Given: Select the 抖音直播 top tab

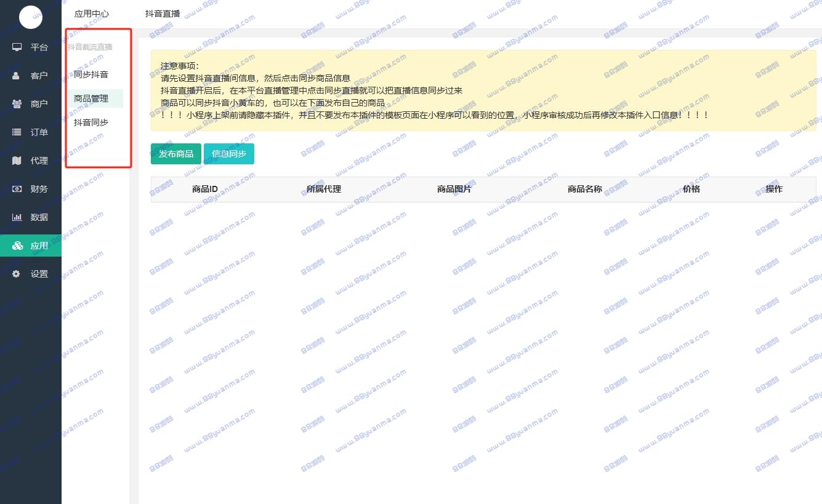Looking at the screenshot, I should (163, 14).
